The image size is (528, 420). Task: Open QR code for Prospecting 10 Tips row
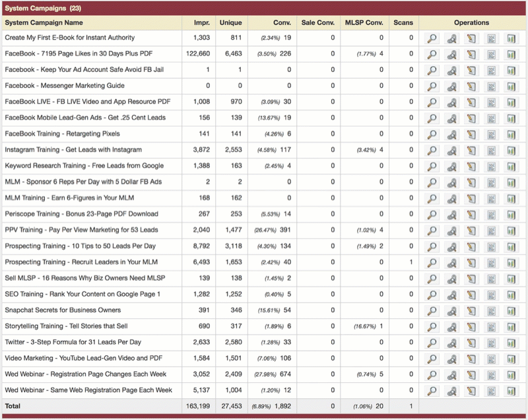tap(491, 247)
